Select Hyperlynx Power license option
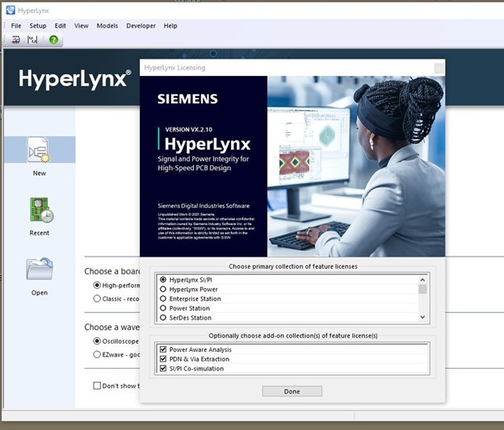Image resolution: width=504 pixels, height=430 pixels. [x=163, y=289]
